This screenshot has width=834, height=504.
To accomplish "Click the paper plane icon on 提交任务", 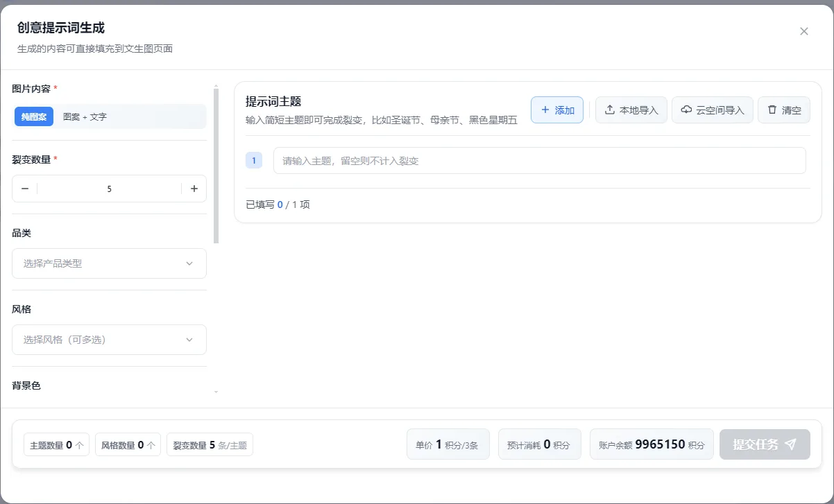I will 790,444.
